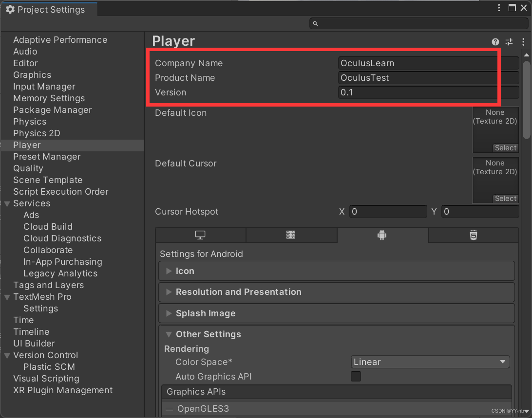Switch to the Android platform tab
Viewport: 532px width, 418px height.
point(382,235)
